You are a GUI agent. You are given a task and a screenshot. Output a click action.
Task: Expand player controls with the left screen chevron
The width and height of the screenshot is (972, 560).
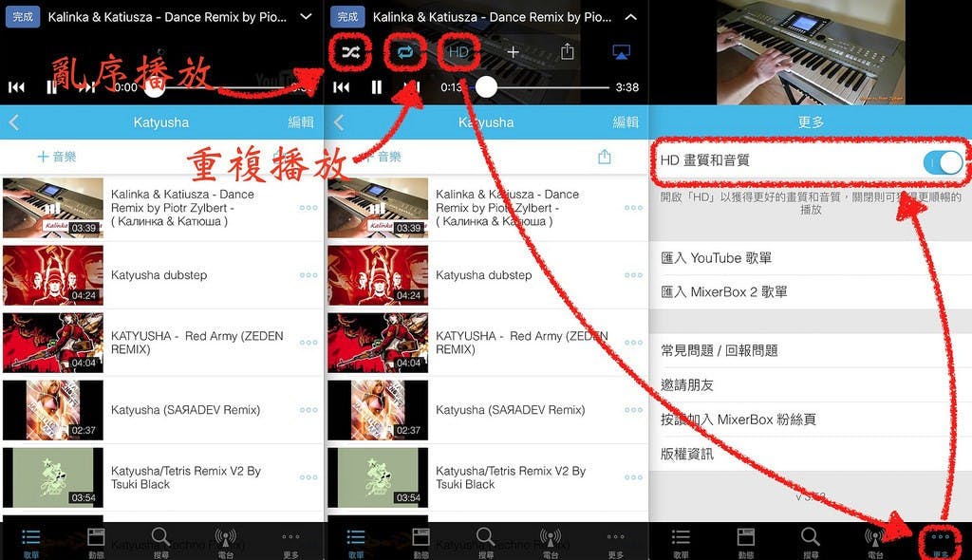(x=307, y=17)
